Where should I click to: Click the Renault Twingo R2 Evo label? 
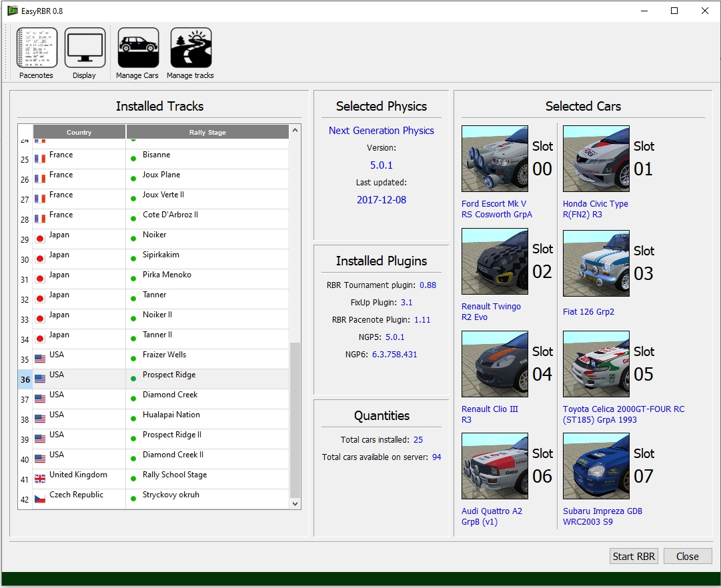[491, 312]
